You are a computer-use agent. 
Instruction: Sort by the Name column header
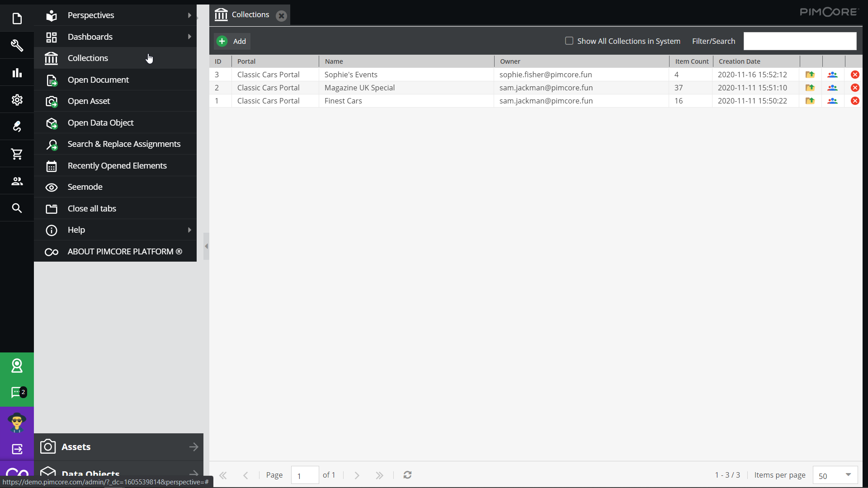[406, 61]
